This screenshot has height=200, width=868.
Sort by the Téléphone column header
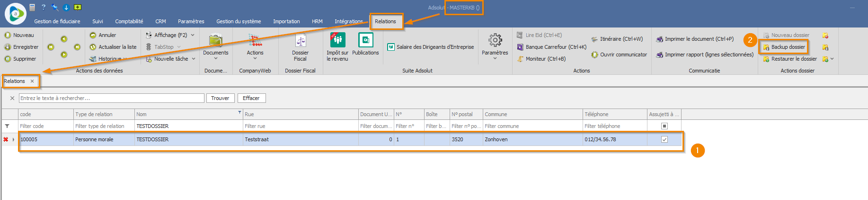coord(615,114)
